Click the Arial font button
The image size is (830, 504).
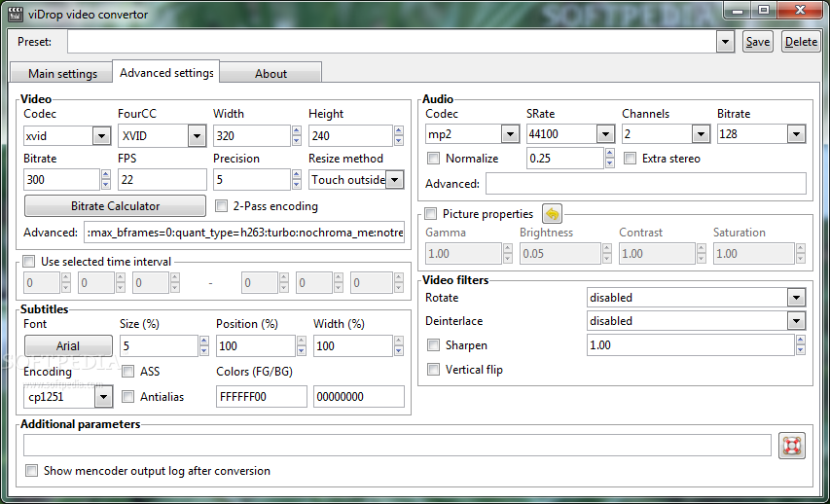pyautogui.click(x=68, y=346)
